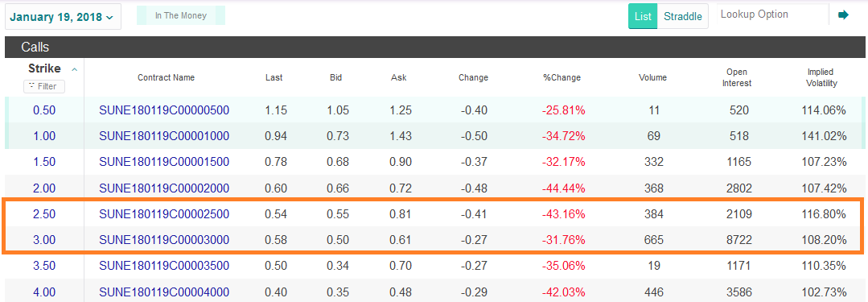
Task: Click the -25.81% change value
Action: coord(563,110)
